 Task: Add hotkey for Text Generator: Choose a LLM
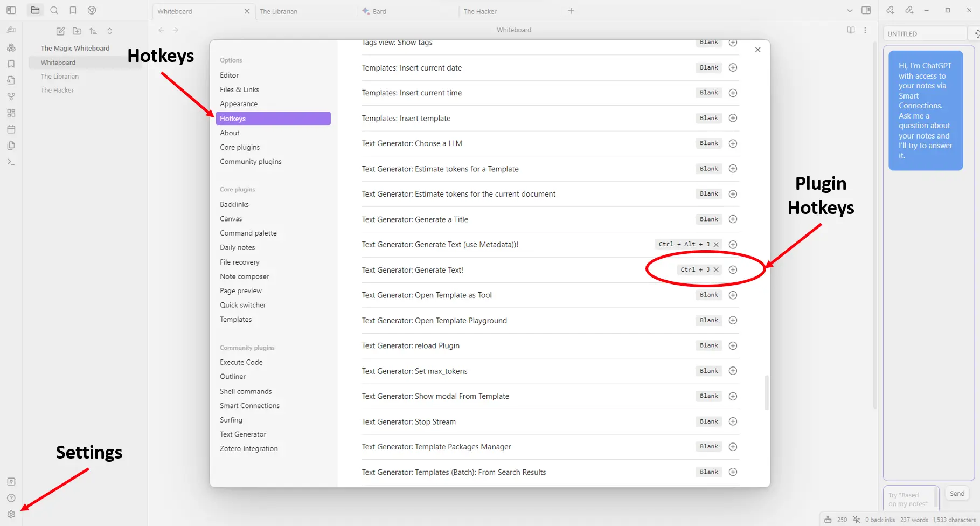pos(733,143)
